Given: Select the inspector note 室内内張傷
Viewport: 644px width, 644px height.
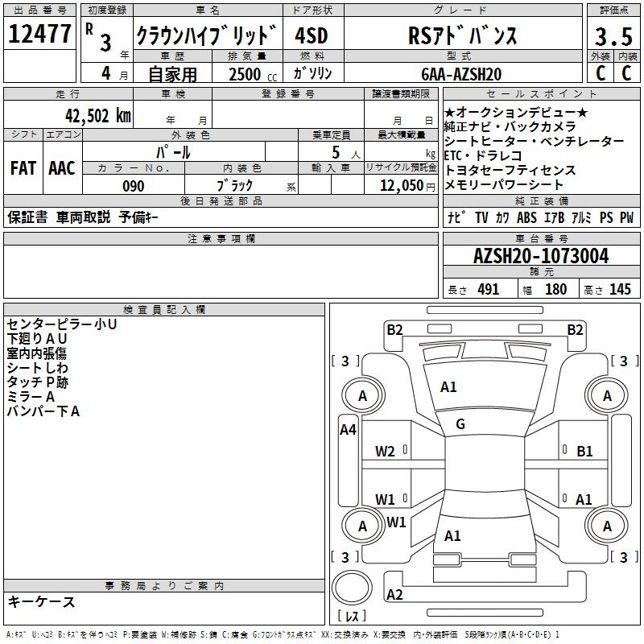Looking at the screenshot, I should 36,353.
